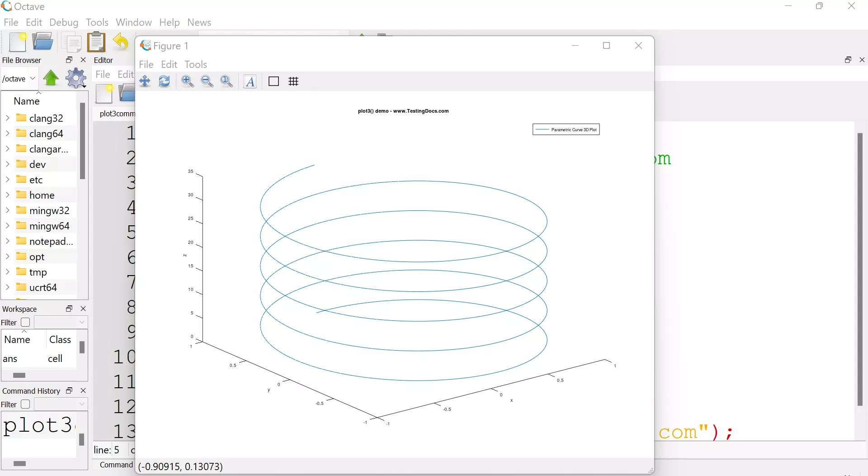Toggle the grid on the 3D plot

coord(294,81)
